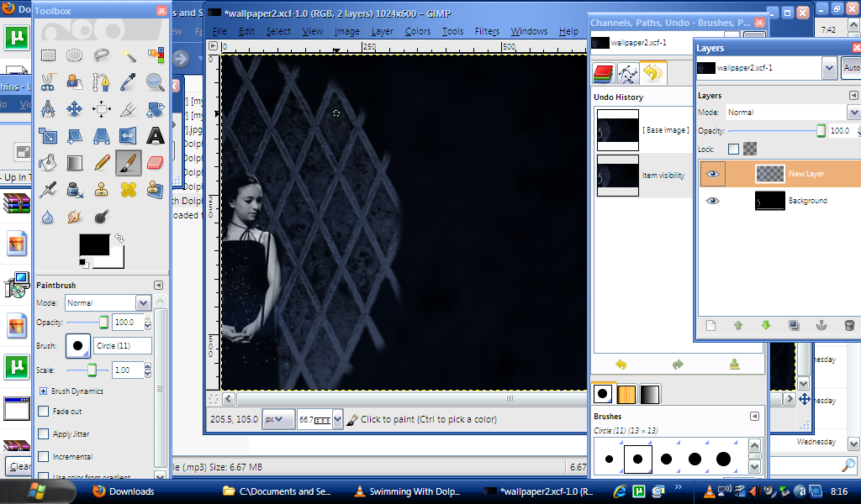Screen dimensions: 861x504
Task: Select the Move tool
Action: (74, 109)
